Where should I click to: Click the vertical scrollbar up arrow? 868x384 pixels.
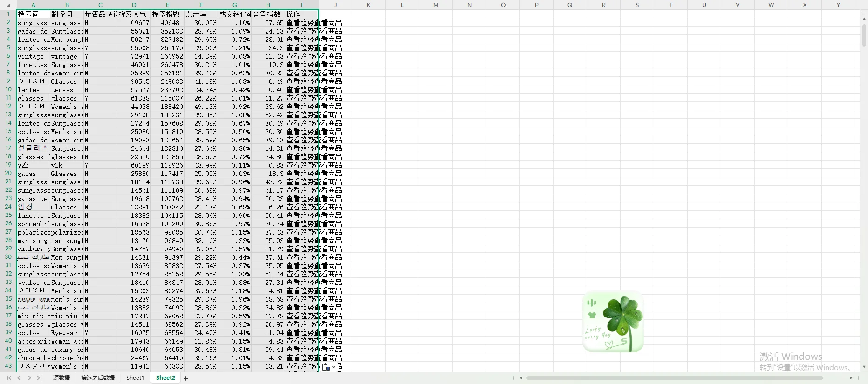point(864,19)
